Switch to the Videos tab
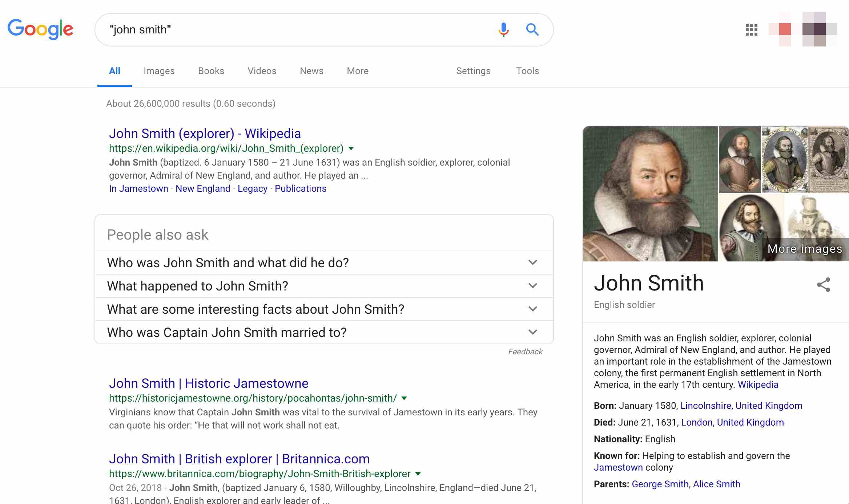 262,71
